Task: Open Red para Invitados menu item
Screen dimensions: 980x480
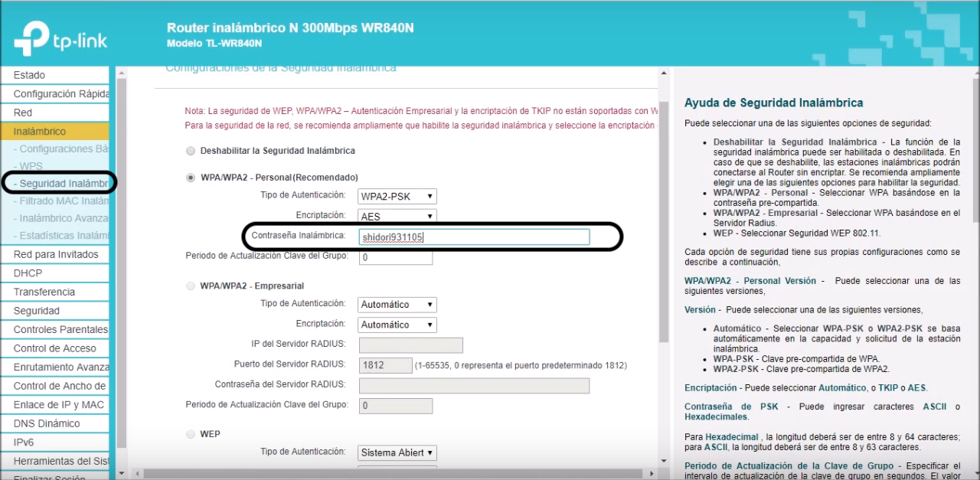Action: (x=55, y=254)
